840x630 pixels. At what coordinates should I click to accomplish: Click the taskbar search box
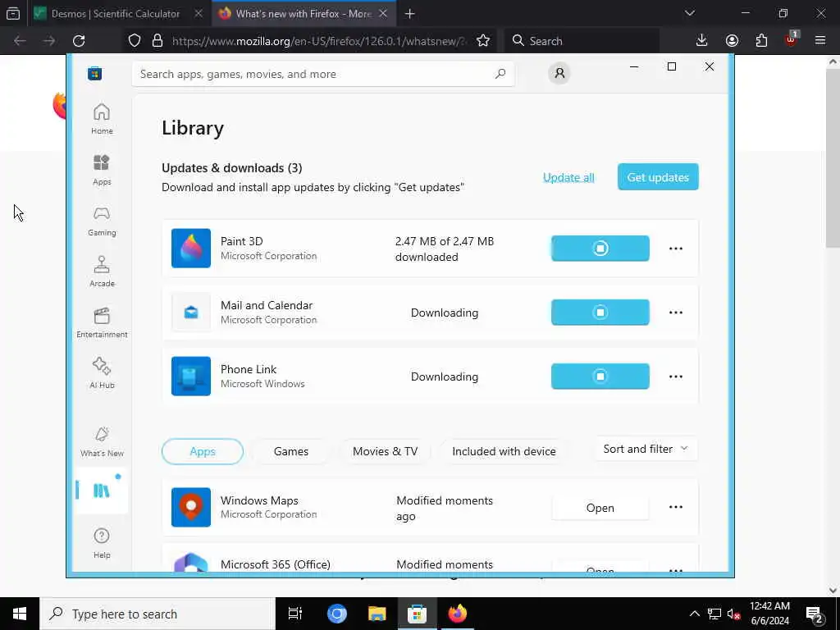coord(157,614)
